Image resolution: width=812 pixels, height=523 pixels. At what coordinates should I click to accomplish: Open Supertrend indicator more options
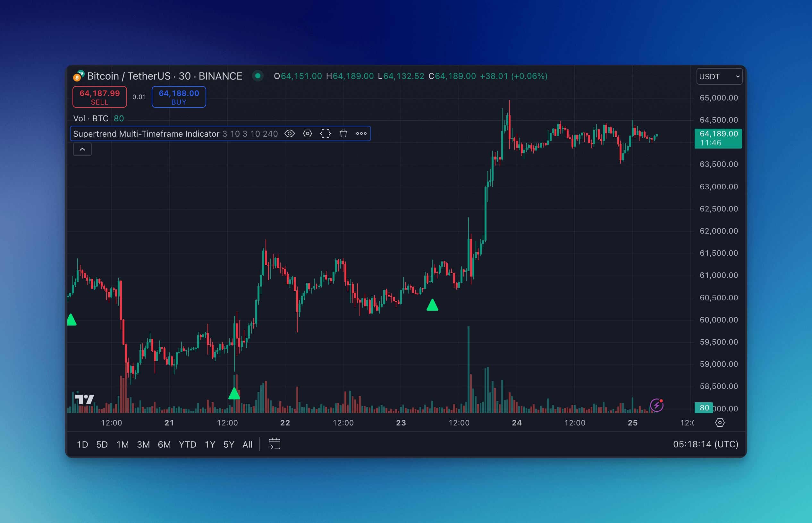click(x=361, y=134)
